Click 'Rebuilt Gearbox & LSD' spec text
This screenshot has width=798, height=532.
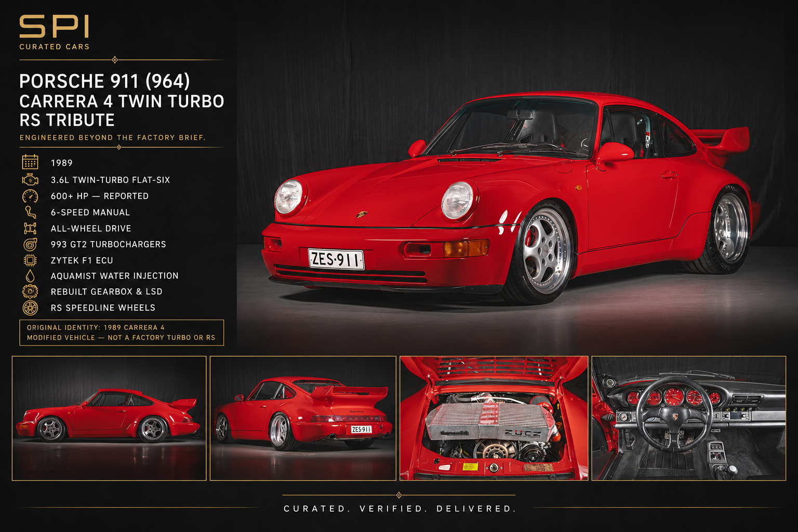tap(107, 291)
